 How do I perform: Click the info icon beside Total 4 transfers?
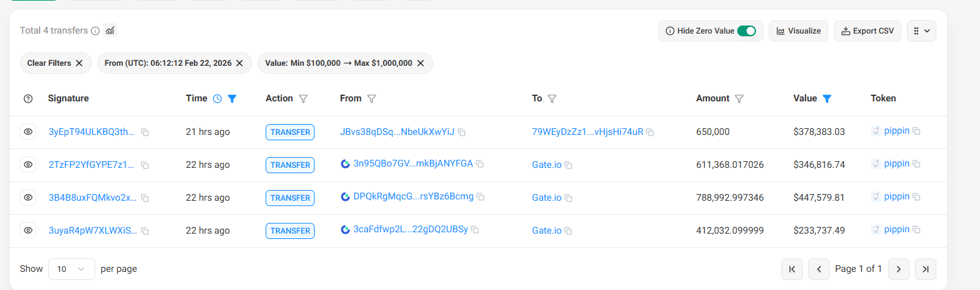[95, 31]
